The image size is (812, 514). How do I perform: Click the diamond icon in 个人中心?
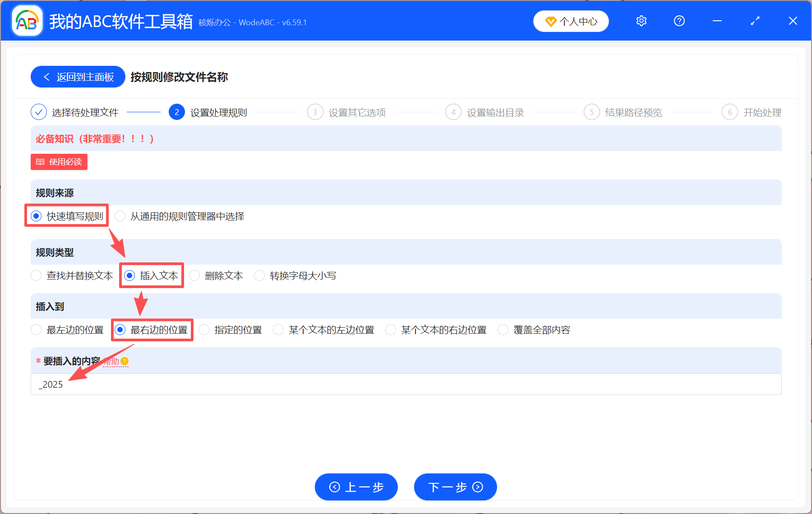point(551,21)
